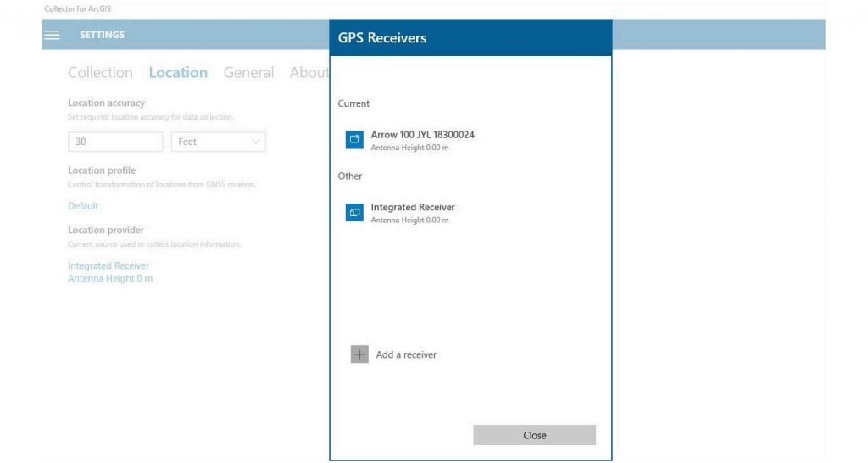The width and height of the screenshot is (868, 463).
Task: Click the plus icon to add receiver
Action: tap(359, 354)
